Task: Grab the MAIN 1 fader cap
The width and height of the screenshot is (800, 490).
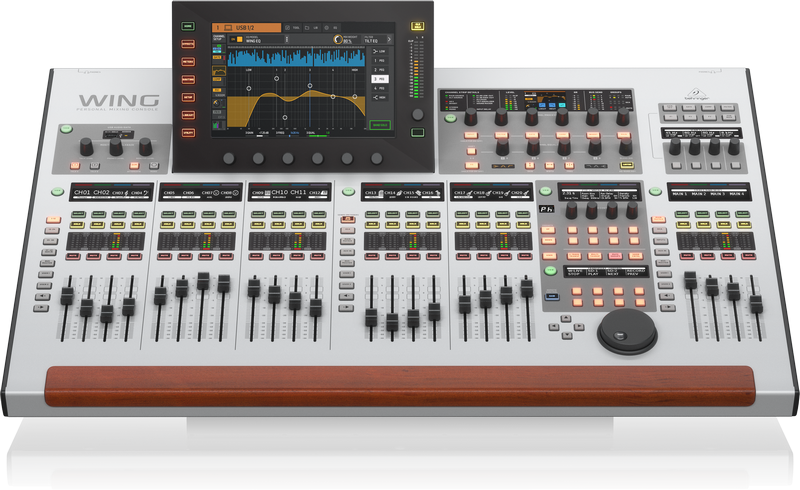Action: click(x=690, y=280)
